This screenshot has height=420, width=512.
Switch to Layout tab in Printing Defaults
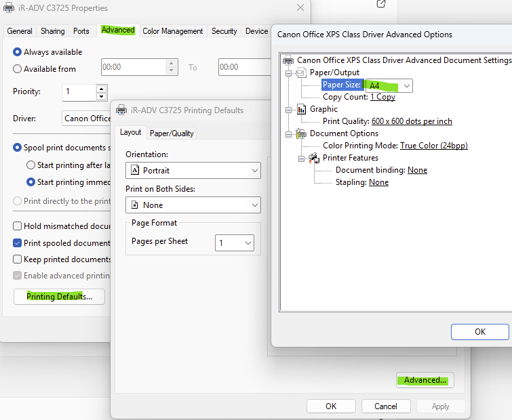click(x=130, y=132)
